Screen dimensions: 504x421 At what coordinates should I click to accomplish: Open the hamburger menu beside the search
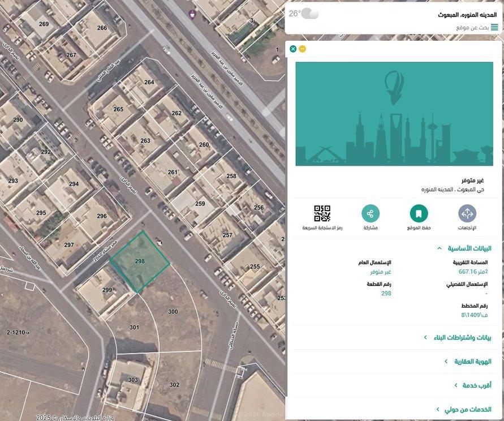click(494, 27)
